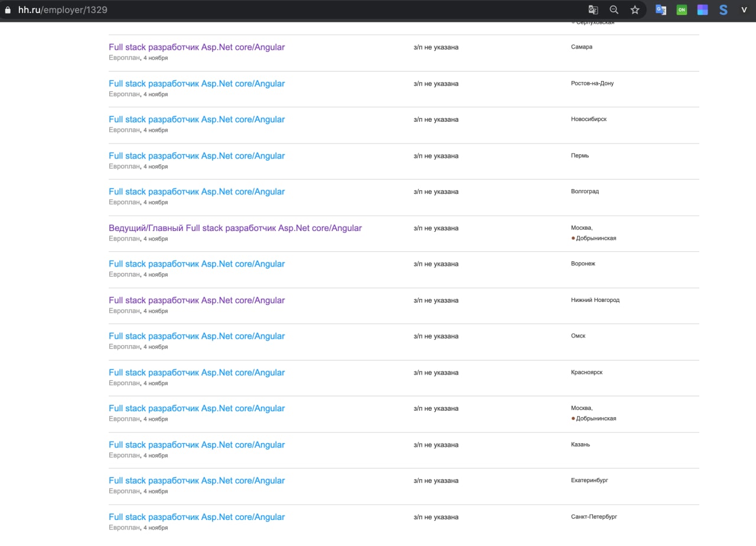Click з/п не указана in Воронеж row
756x546 pixels.
[436, 264]
